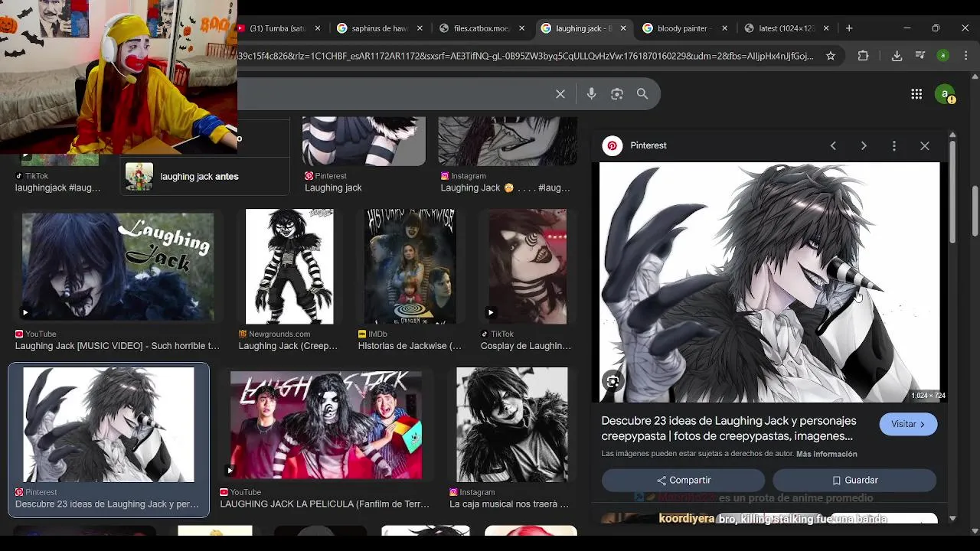Open TikTok 'Cosplay de Laughin...' thumbnail
Viewport: 980px width, 551px height.
tap(528, 266)
